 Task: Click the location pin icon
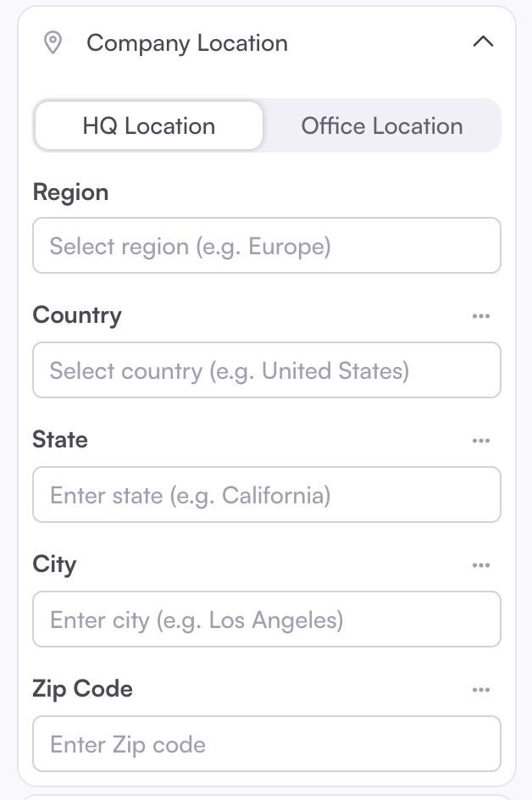coord(53,43)
